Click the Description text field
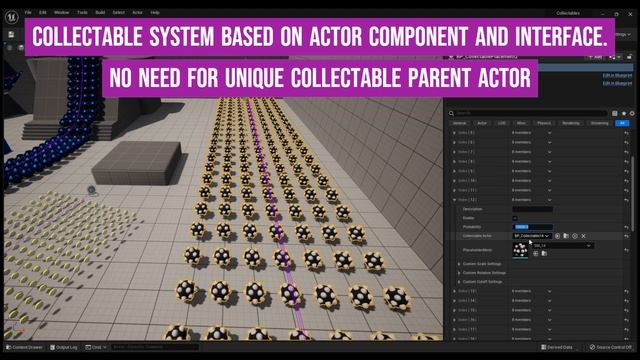640x360 pixels. coord(533,209)
